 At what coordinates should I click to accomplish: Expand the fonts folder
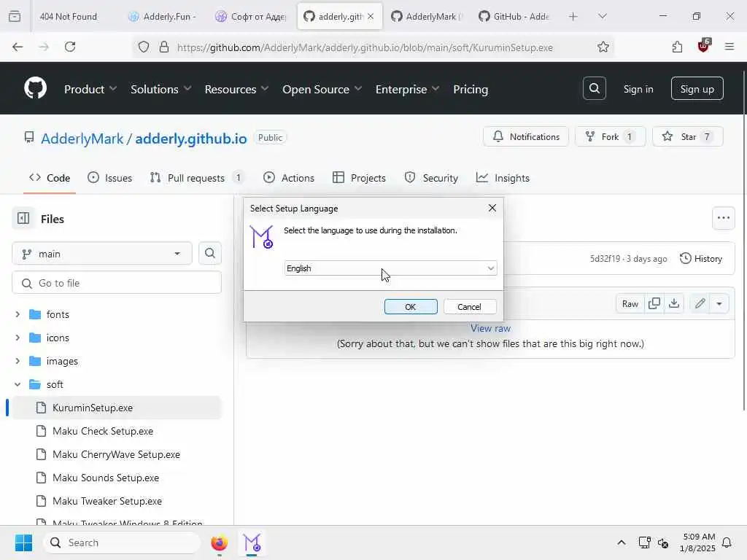[18, 314]
